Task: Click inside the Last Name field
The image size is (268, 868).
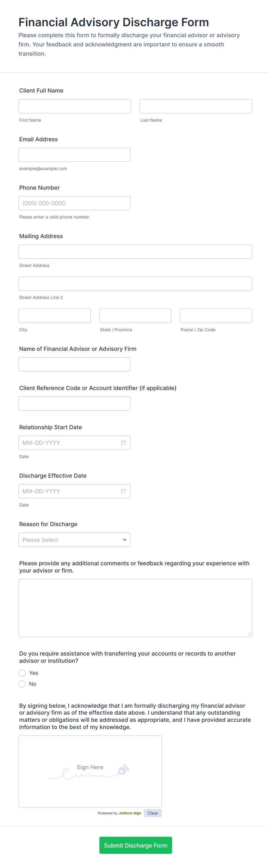Action: point(196,106)
